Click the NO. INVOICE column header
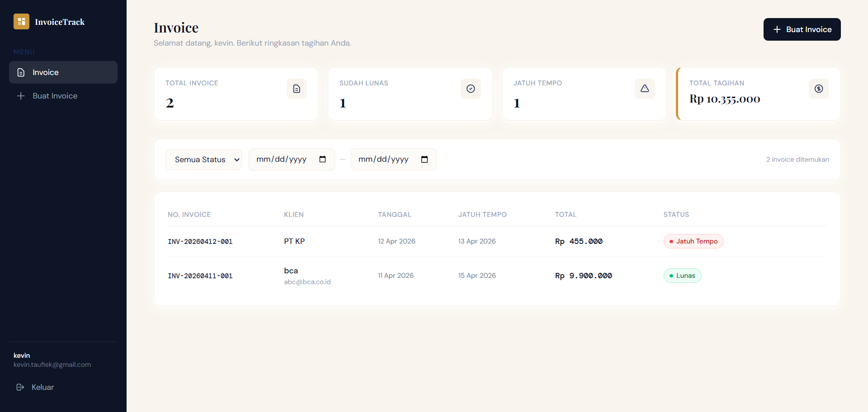The width and height of the screenshot is (868, 412). [x=189, y=215]
